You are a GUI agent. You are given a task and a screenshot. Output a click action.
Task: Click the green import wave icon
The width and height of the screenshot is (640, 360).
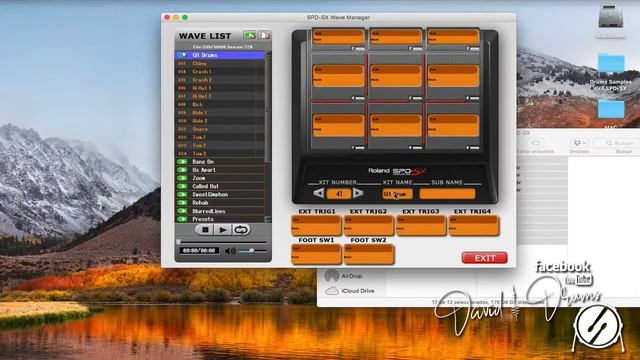coord(249,36)
